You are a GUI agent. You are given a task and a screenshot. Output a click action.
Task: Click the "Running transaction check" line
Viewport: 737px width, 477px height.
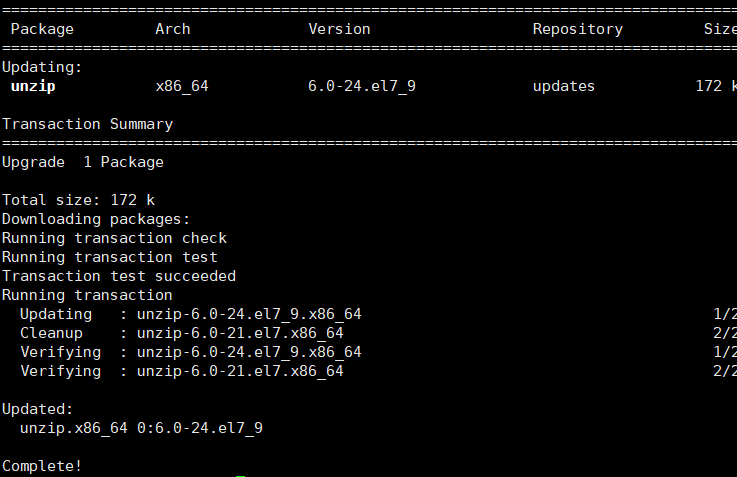(114, 238)
